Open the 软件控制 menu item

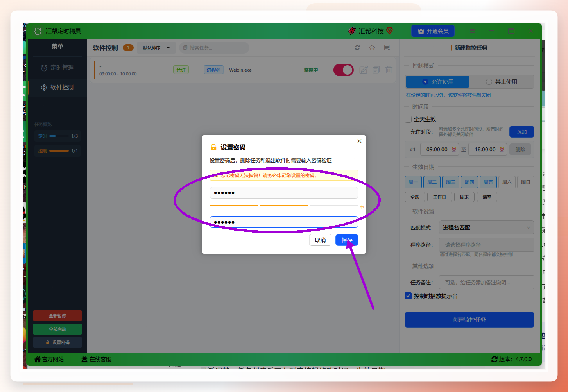[x=57, y=88]
